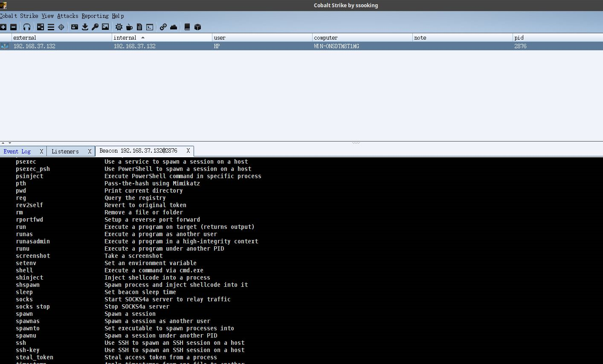Click the runasadmin command text

[x=33, y=241]
